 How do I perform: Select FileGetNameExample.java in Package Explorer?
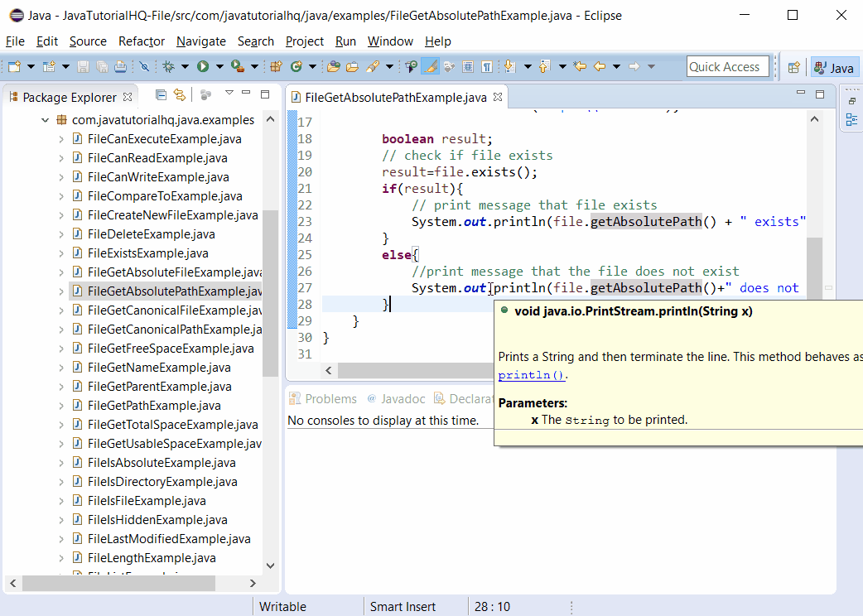(159, 368)
